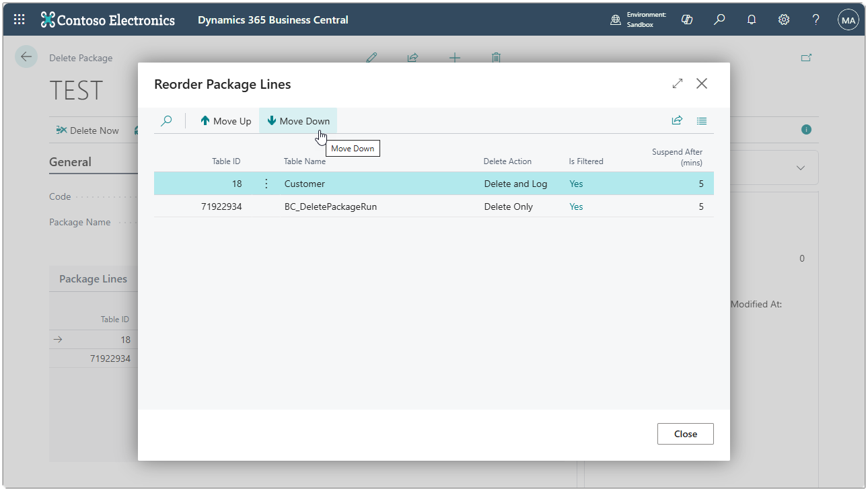Open the Help question mark
Viewport: 868px width, 491px height.
(x=815, y=20)
